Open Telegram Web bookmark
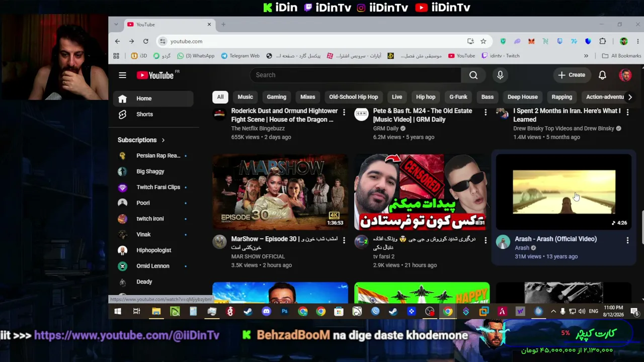 [240, 56]
